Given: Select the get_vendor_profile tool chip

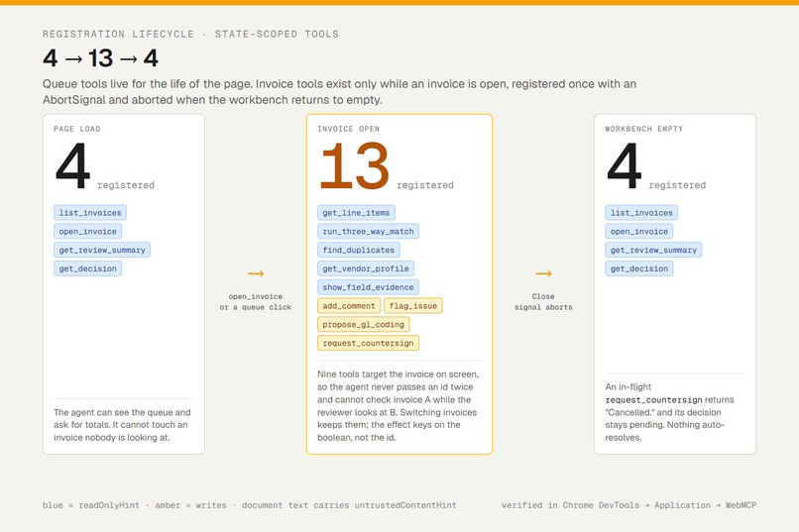Looking at the screenshot, I should pos(366,268).
